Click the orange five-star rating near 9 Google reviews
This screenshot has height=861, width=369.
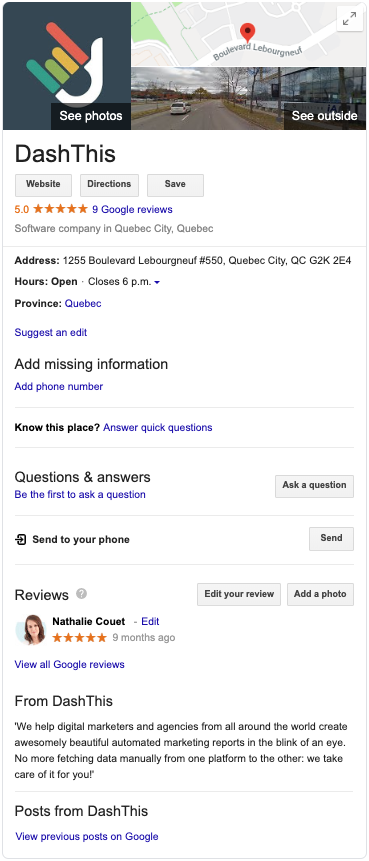(60, 209)
